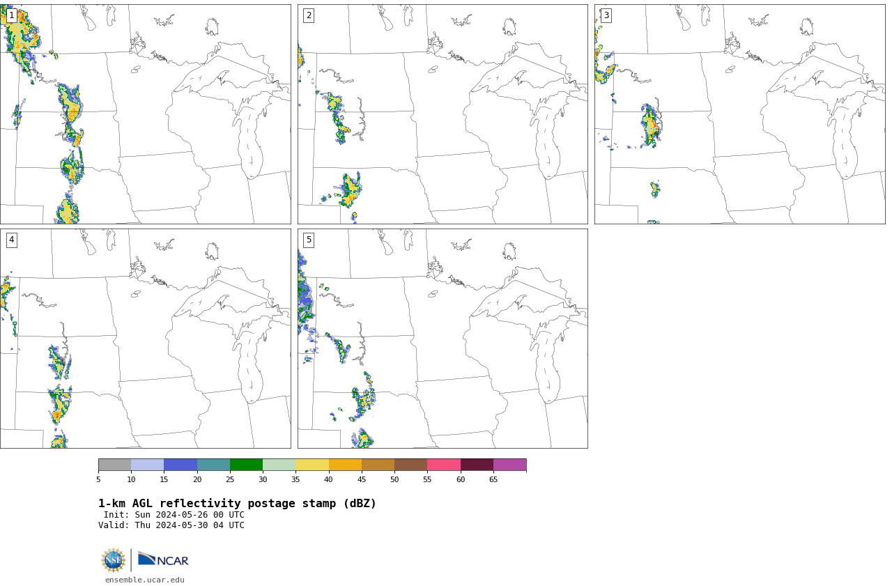Click the gray 5-10 dBZ color swatch
The image size is (892, 588).
tap(115, 465)
